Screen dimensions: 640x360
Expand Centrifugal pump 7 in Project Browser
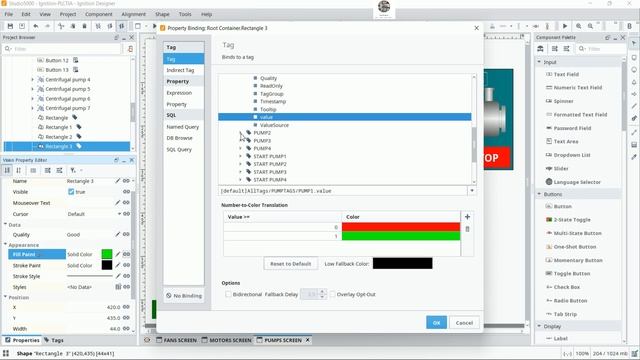coord(33,108)
